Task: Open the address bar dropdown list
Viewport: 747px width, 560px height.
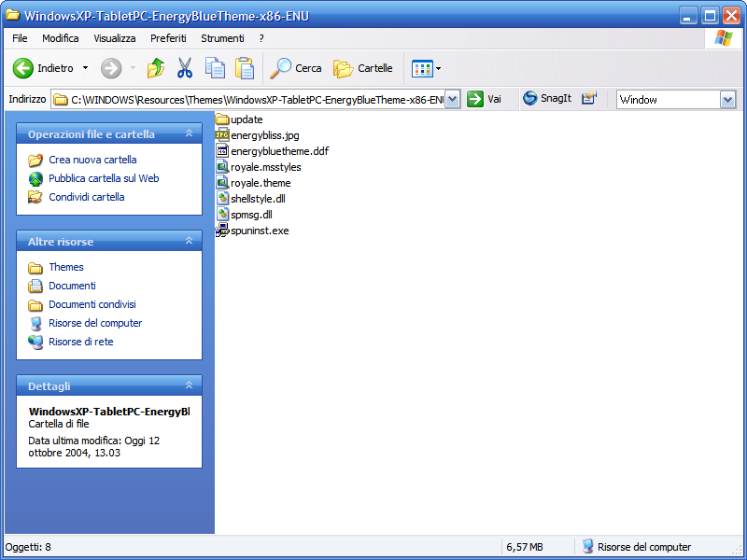Action: pos(453,100)
